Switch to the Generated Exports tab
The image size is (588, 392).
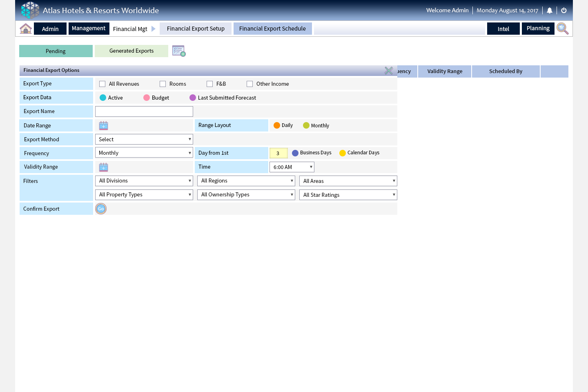[x=131, y=51]
